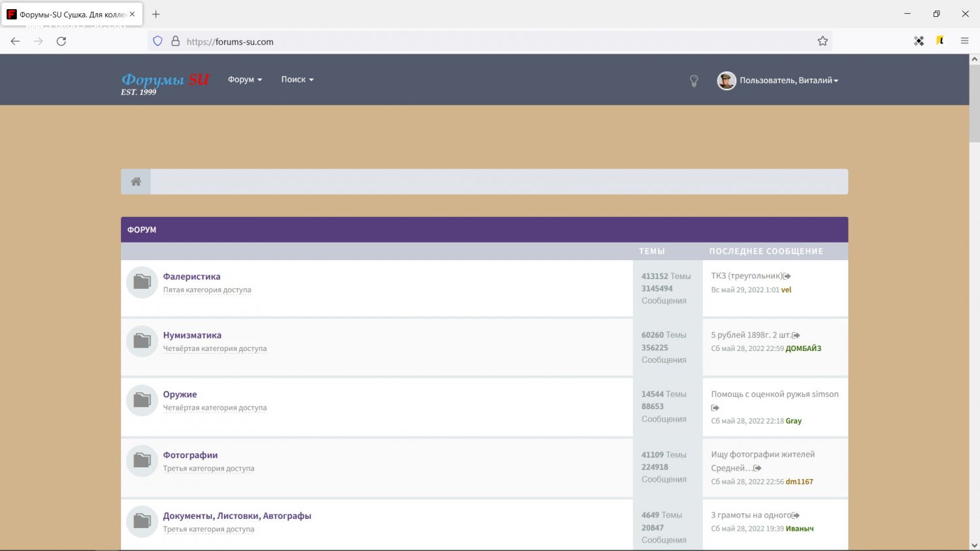The height and width of the screenshot is (551, 980).
Task: Click the home breadcrumb icon
Action: point(136,182)
